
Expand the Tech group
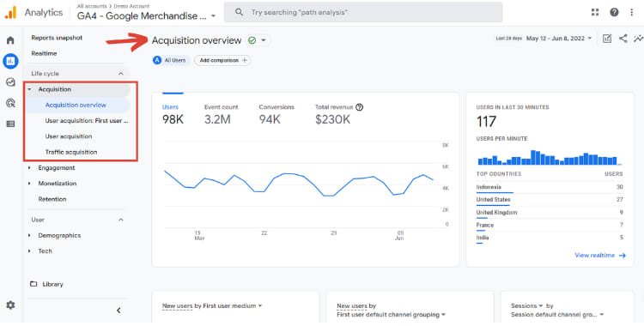point(29,251)
